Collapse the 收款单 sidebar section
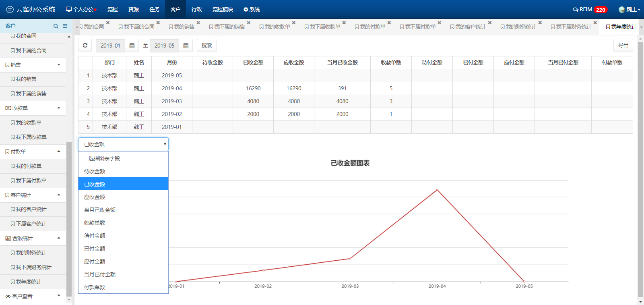The width and height of the screenshot is (644, 305). [x=59, y=108]
